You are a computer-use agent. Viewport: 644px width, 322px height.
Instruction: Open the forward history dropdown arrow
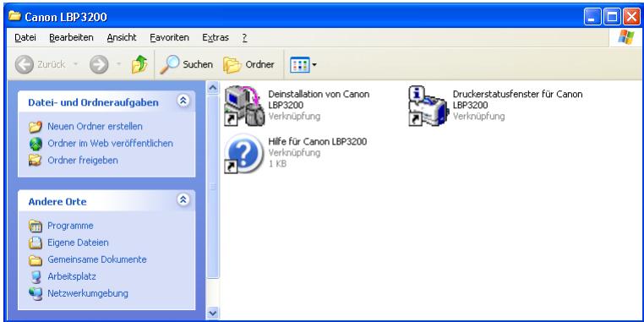click(x=118, y=64)
